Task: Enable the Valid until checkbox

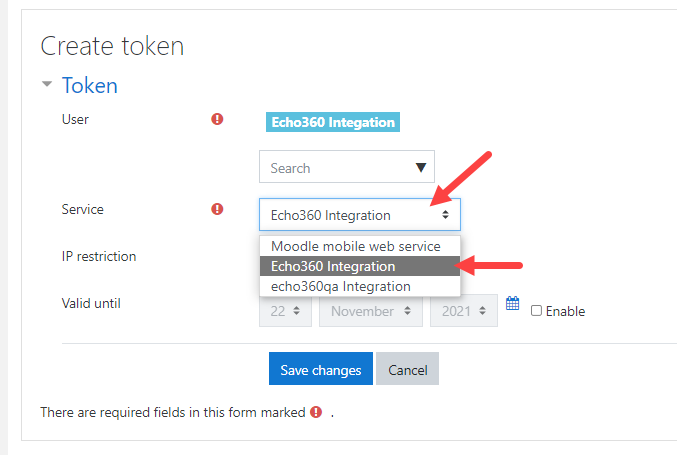Action: click(x=536, y=311)
